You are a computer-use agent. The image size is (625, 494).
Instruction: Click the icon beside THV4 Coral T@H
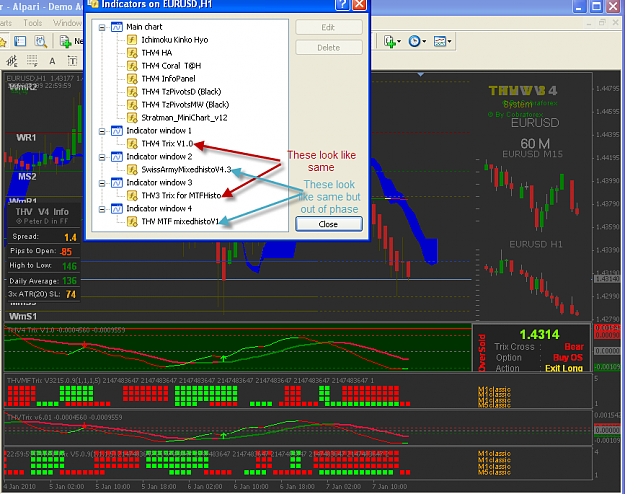(x=132, y=66)
